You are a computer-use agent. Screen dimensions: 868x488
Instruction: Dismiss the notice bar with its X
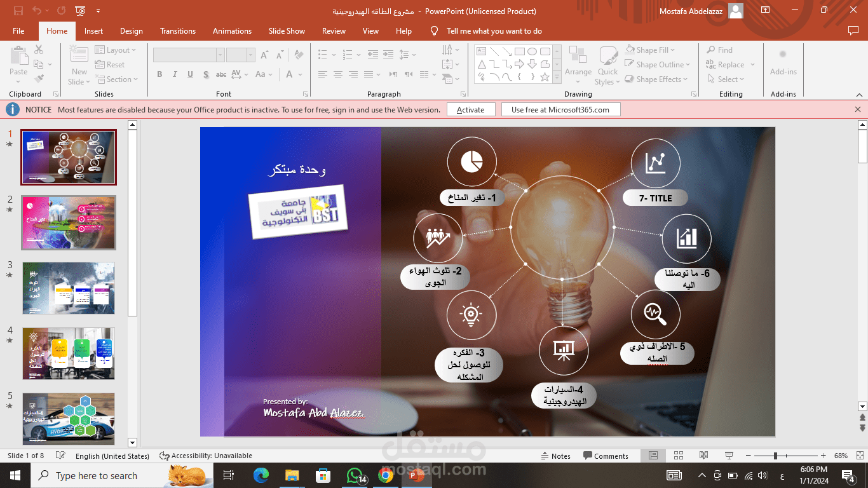click(x=858, y=109)
